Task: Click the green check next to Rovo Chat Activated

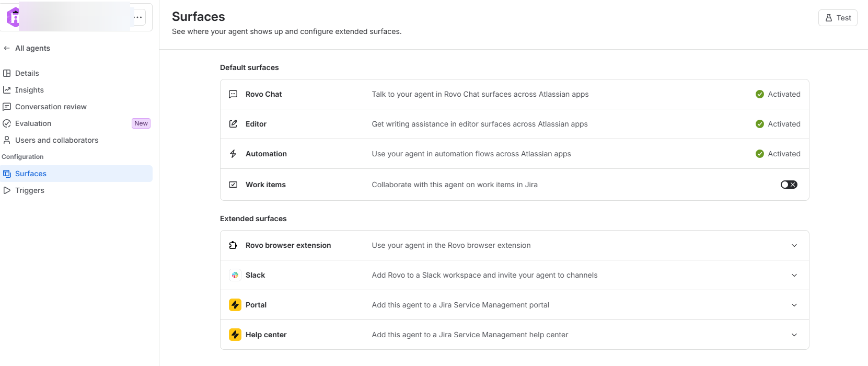Action: 760,94
